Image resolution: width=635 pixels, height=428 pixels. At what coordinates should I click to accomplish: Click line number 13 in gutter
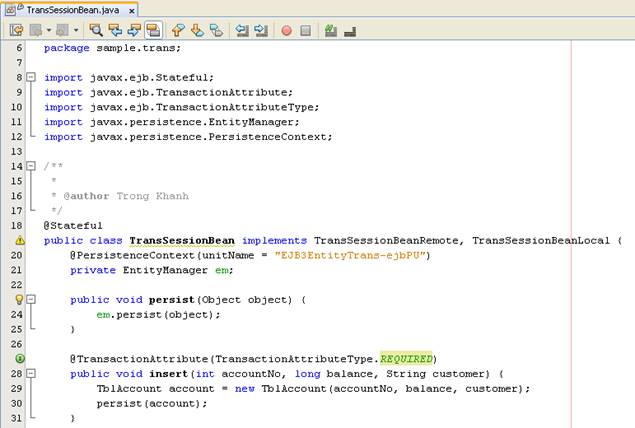pyautogui.click(x=17, y=151)
